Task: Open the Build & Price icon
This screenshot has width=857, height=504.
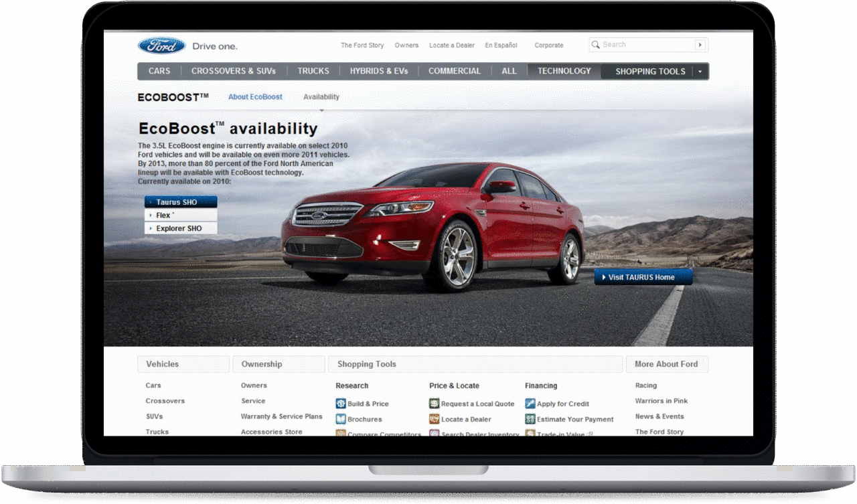Action: coord(341,404)
